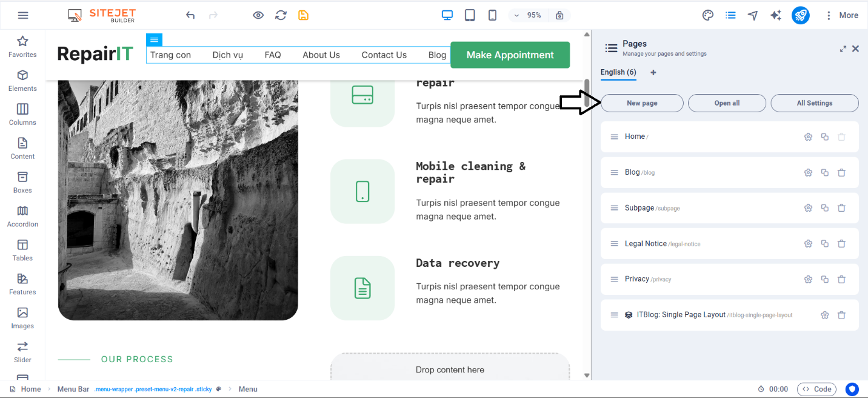This screenshot has width=868, height=398.
Task: Toggle preview mode with the eye icon
Action: coord(258,15)
